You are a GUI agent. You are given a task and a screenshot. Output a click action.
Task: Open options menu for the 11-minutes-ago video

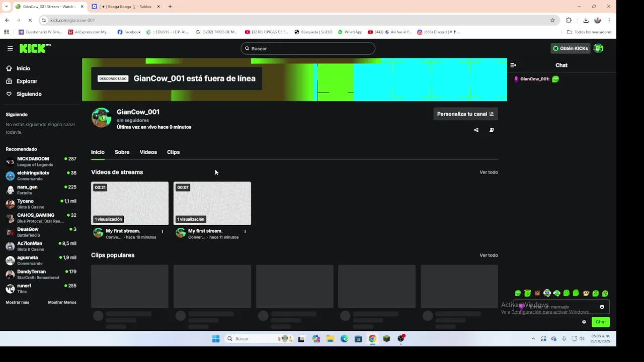pyautogui.click(x=245, y=232)
